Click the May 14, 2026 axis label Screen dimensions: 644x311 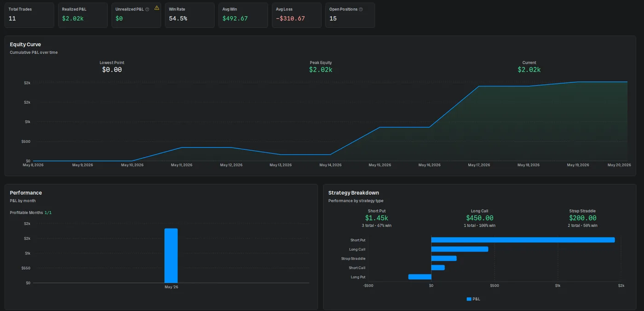(x=330, y=165)
